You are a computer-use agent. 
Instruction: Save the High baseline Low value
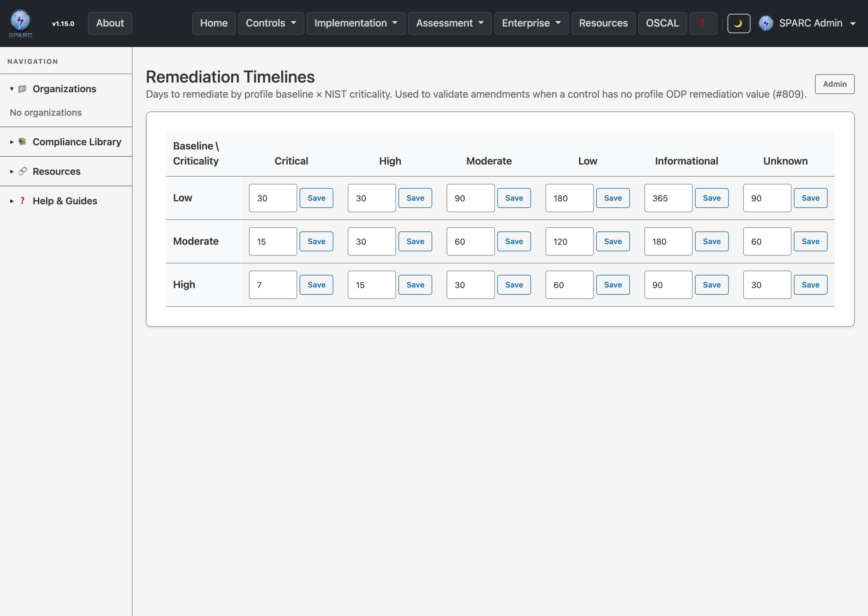(x=613, y=285)
